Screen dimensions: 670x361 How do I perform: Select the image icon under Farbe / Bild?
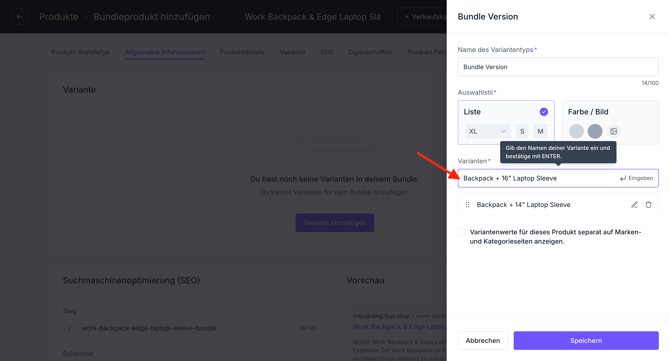[614, 131]
